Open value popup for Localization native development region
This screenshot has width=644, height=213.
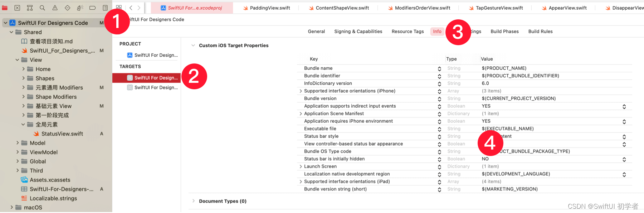[x=624, y=174]
